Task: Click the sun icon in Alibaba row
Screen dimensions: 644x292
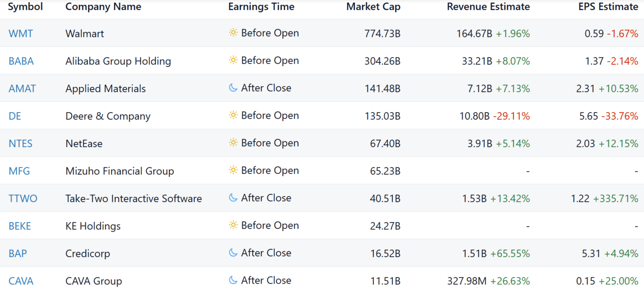Action: (233, 60)
